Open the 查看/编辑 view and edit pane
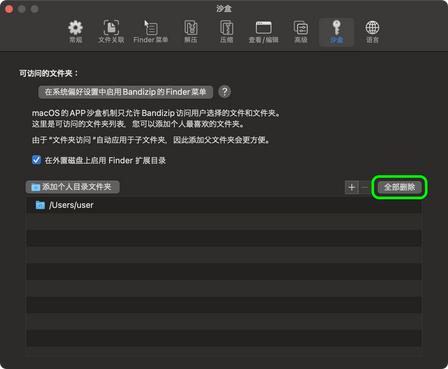448x369 pixels. coord(263,32)
